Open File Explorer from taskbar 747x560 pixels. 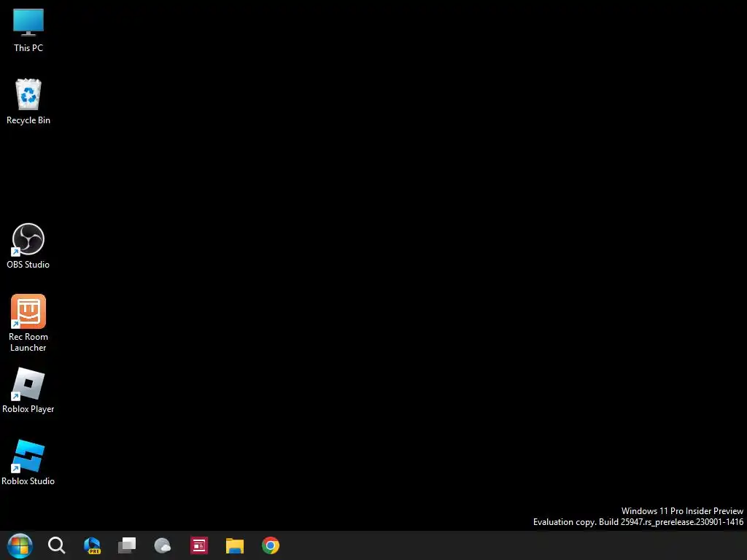[235, 545]
